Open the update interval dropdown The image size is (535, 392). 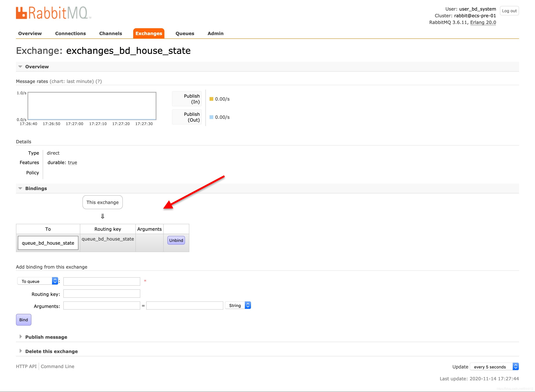(494, 367)
